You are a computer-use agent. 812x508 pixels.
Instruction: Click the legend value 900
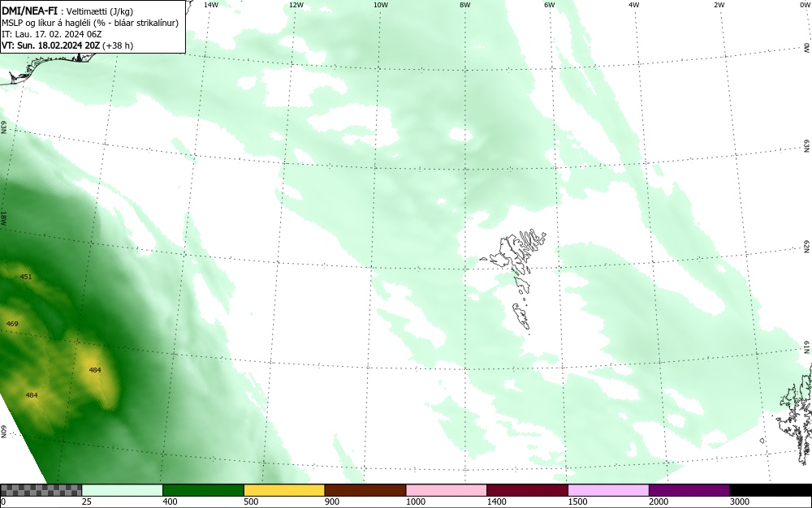click(x=332, y=502)
